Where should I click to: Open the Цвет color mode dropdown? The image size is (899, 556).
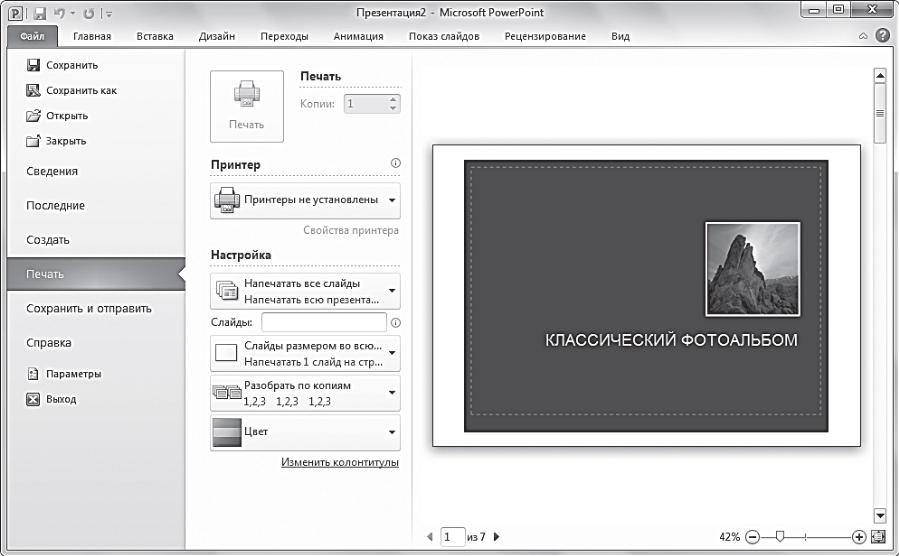coord(305,432)
